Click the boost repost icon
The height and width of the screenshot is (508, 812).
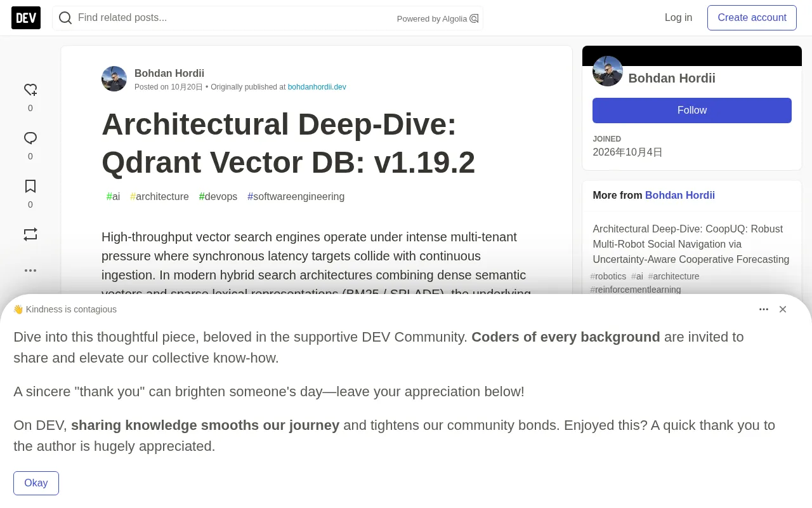pyautogui.click(x=30, y=234)
